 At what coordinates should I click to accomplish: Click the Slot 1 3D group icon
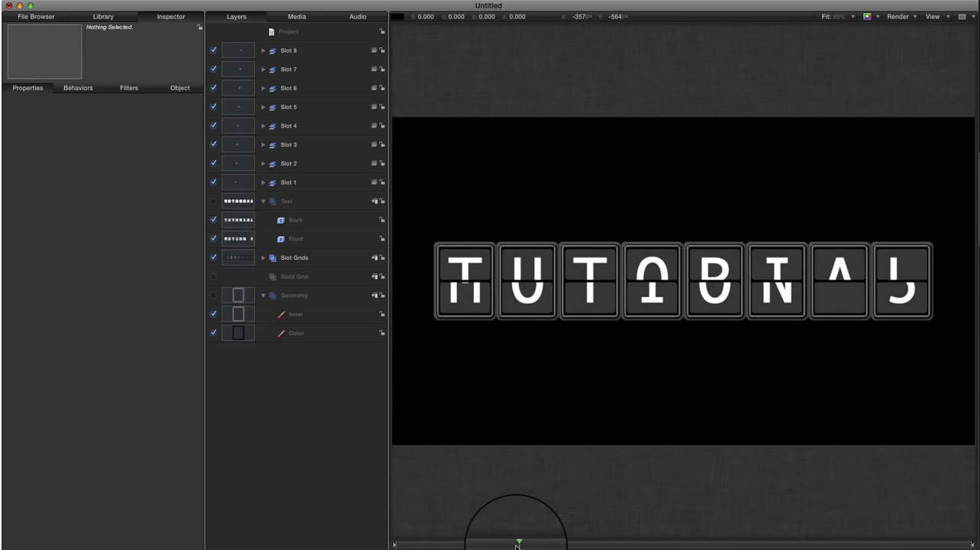272,183
